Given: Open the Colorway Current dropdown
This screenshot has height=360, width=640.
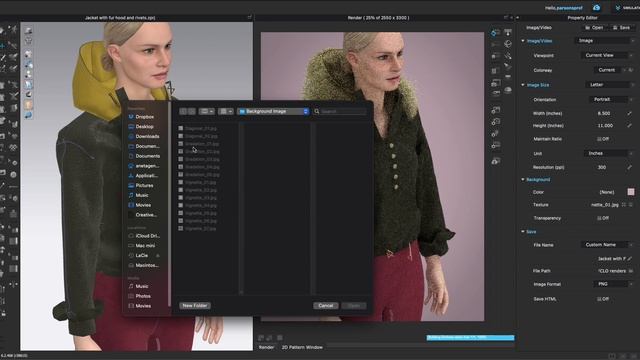Looking at the screenshot, I should tap(610, 70).
